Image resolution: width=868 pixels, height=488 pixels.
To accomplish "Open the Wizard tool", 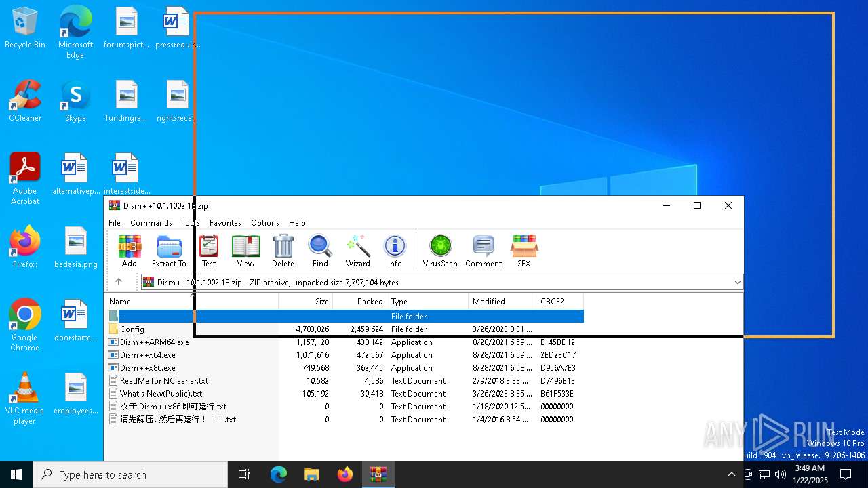I will pyautogui.click(x=357, y=251).
